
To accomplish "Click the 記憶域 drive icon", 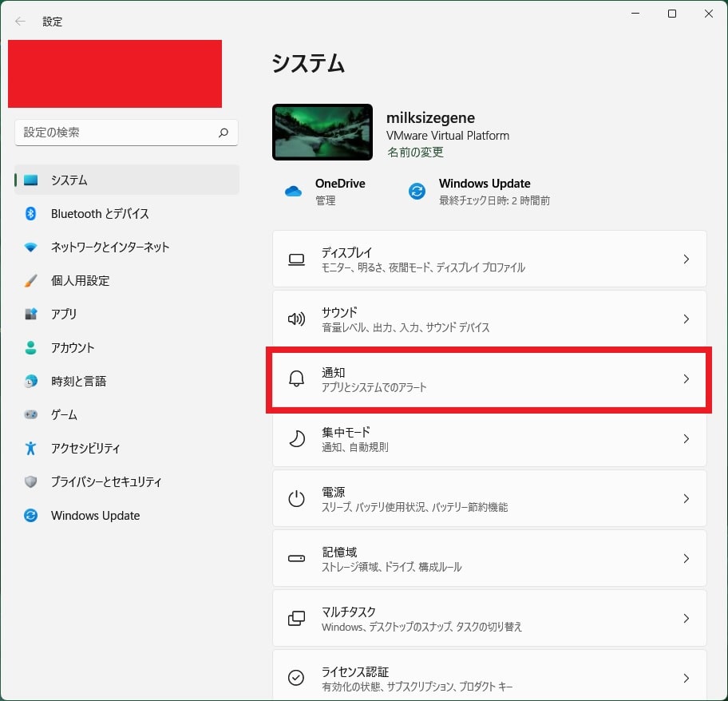I will tap(296, 558).
